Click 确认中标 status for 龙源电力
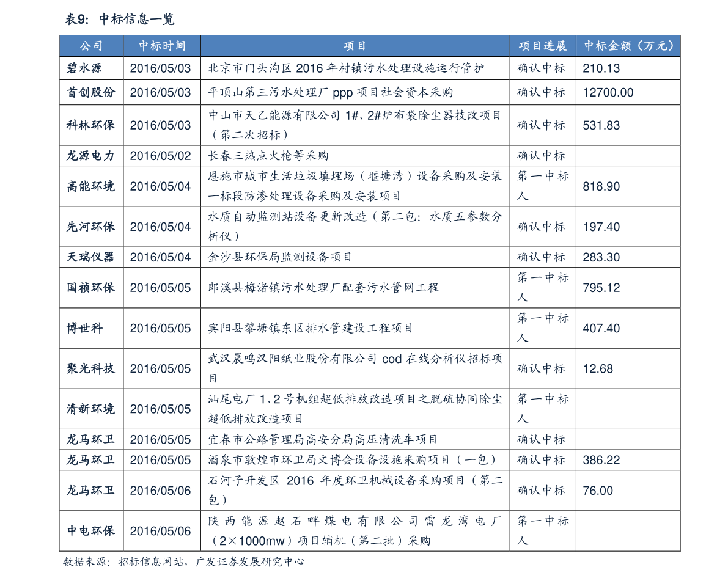This screenshot has width=728, height=581. click(542, 155)
